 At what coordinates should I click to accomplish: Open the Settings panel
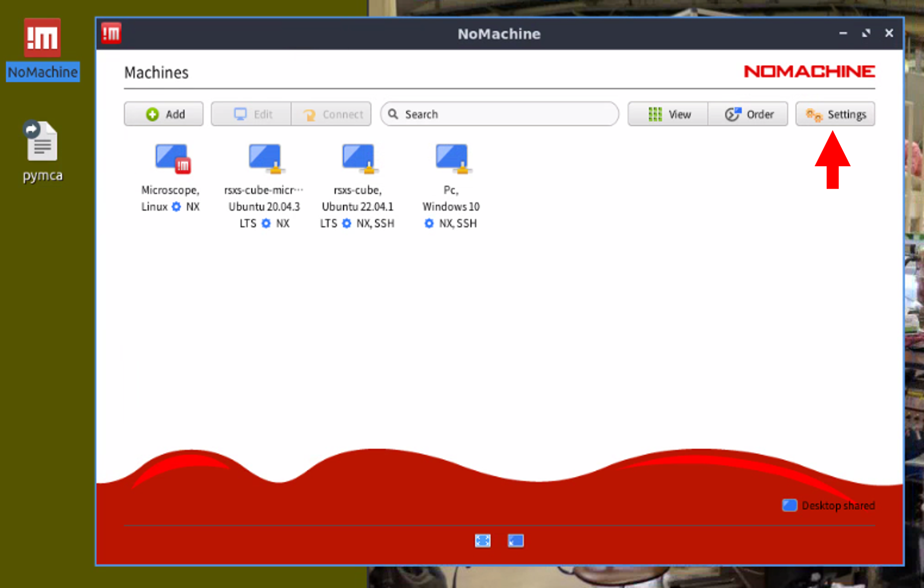click(835, 114)
